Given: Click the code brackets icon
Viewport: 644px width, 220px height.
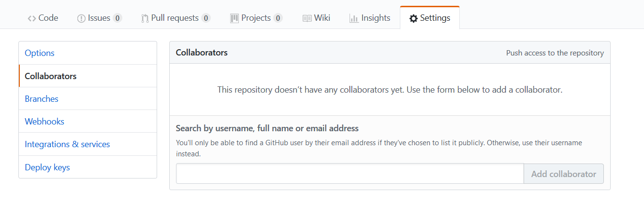Looking at the screenshot, I should 32,18.
